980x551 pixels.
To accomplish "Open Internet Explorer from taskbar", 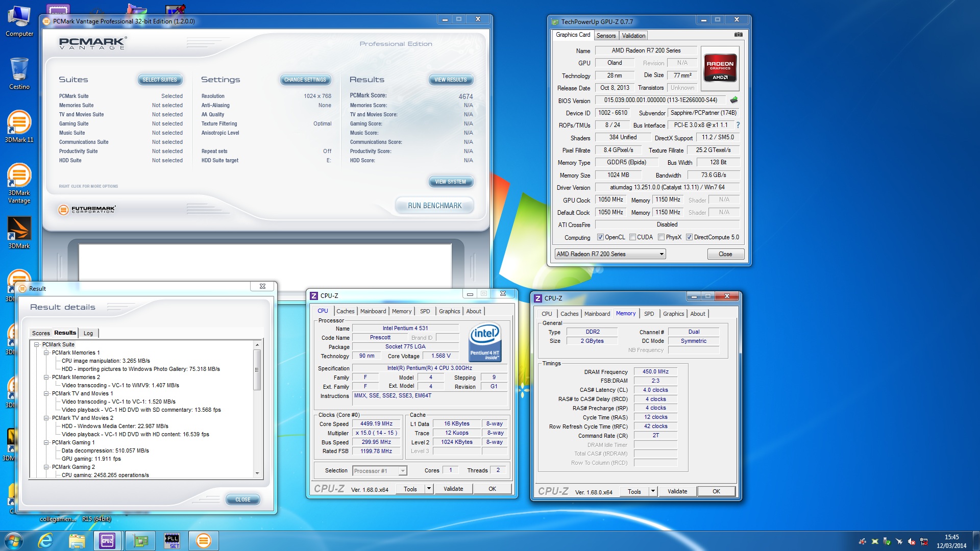I will click(x=45, y=541).
